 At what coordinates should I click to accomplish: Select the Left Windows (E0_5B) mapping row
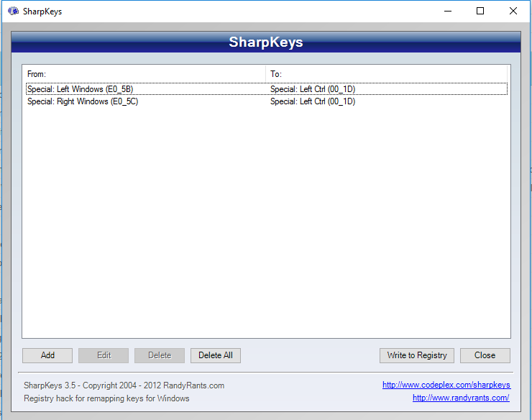click(266, 89)
